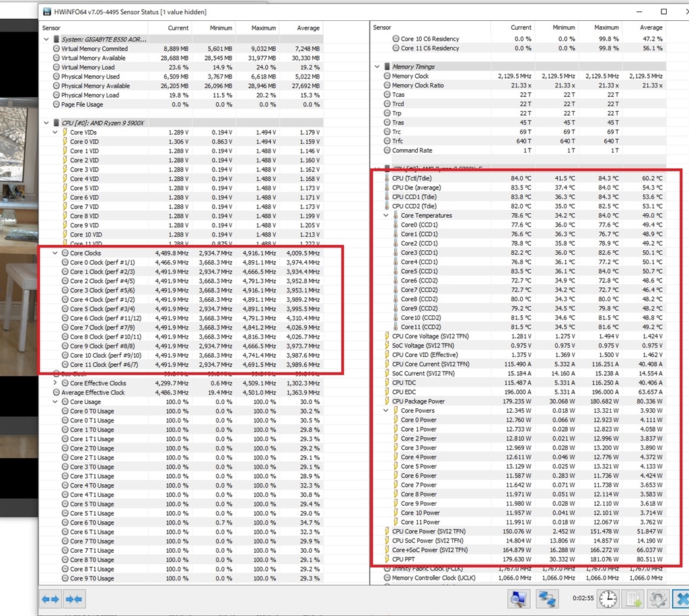Select the CPU EDC row
The width and height of the screenshot is (689, 616).
(519, 391)
